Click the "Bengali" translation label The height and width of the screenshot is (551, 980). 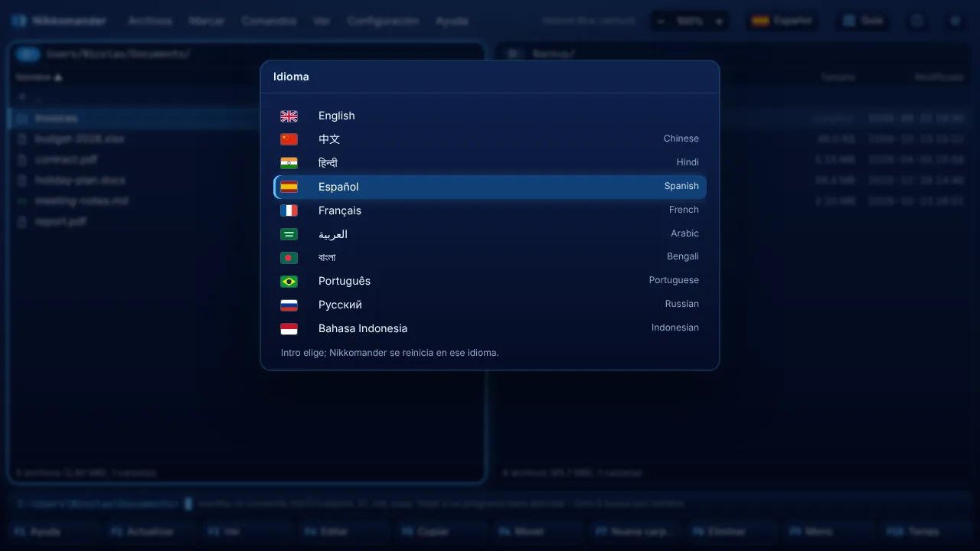click(x=683, y=256)
